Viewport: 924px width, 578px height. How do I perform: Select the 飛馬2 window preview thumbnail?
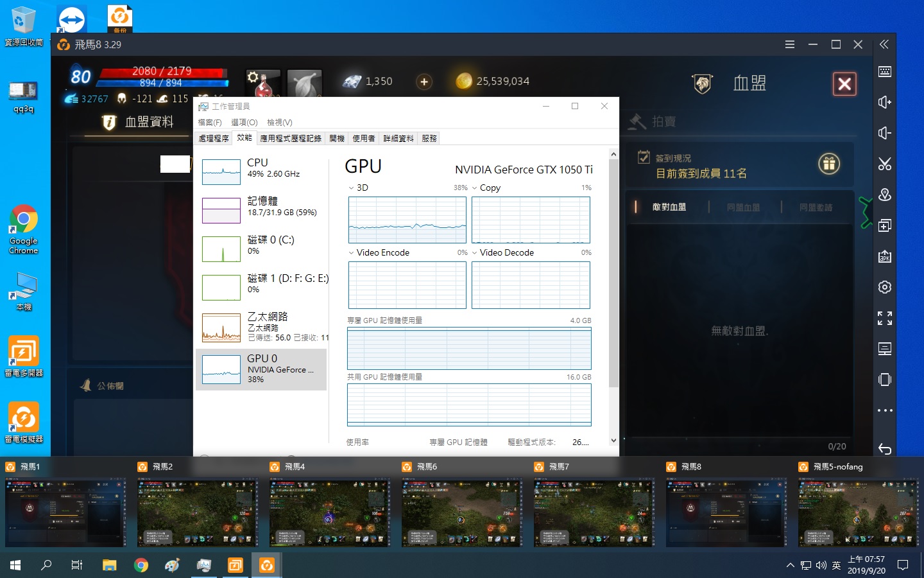tap(198, 511)
